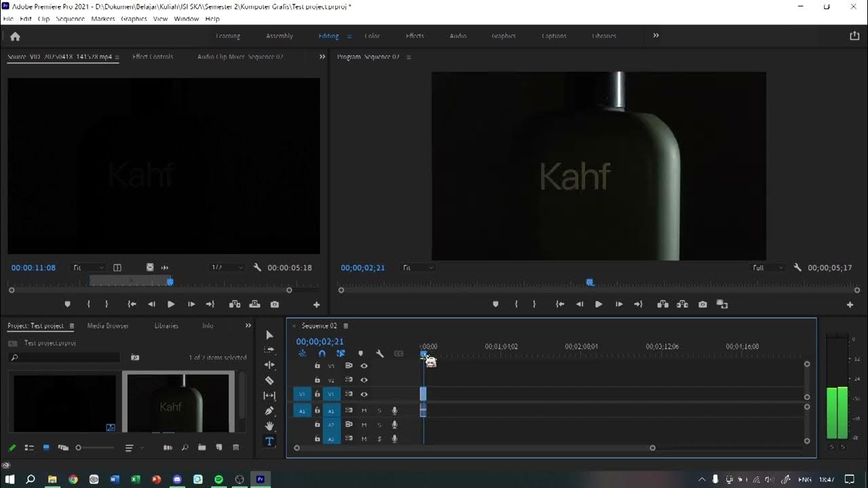
Task: Open Comparison View in Program monitor
Action: point(722,304)
